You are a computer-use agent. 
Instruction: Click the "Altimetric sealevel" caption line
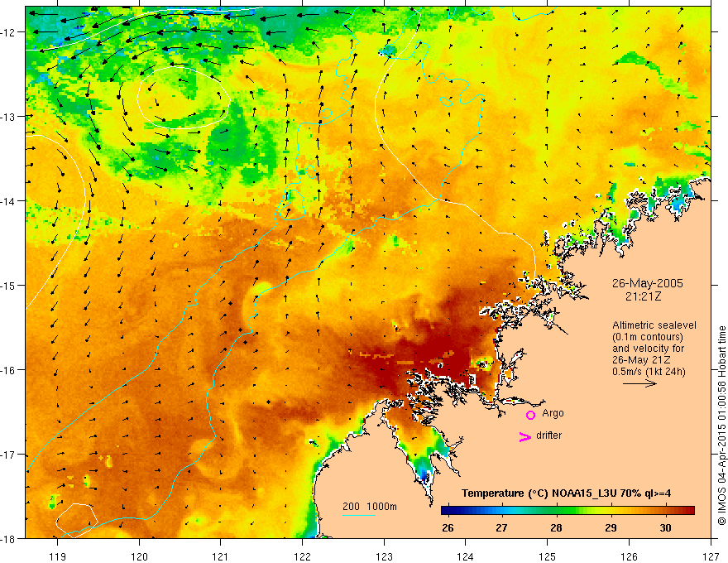(x=654, y=325)
